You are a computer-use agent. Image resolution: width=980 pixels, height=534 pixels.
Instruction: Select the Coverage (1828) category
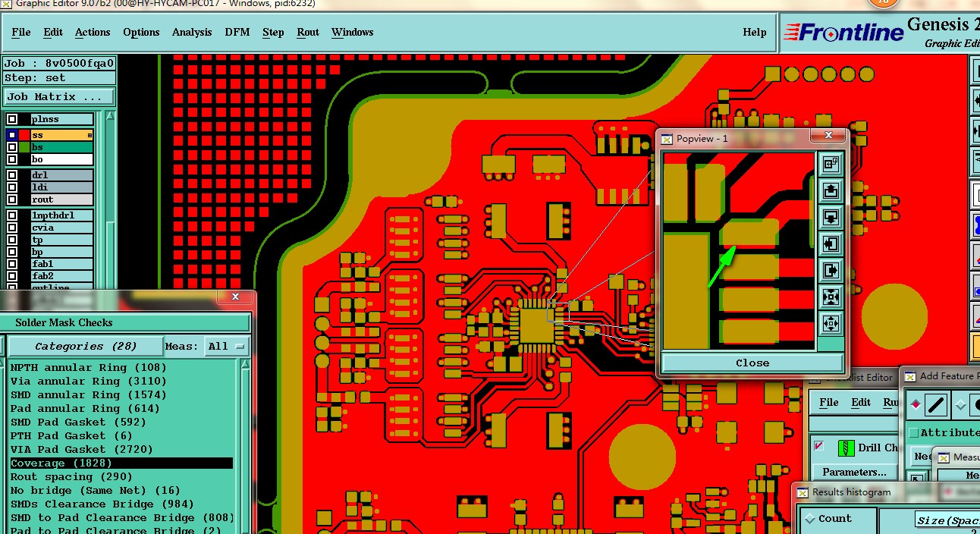point(121,463)
